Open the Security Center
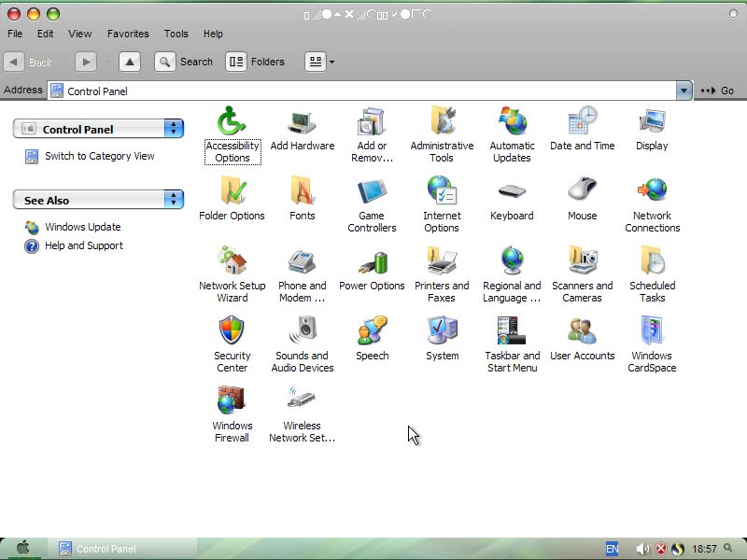 click(x=232, y=344)
